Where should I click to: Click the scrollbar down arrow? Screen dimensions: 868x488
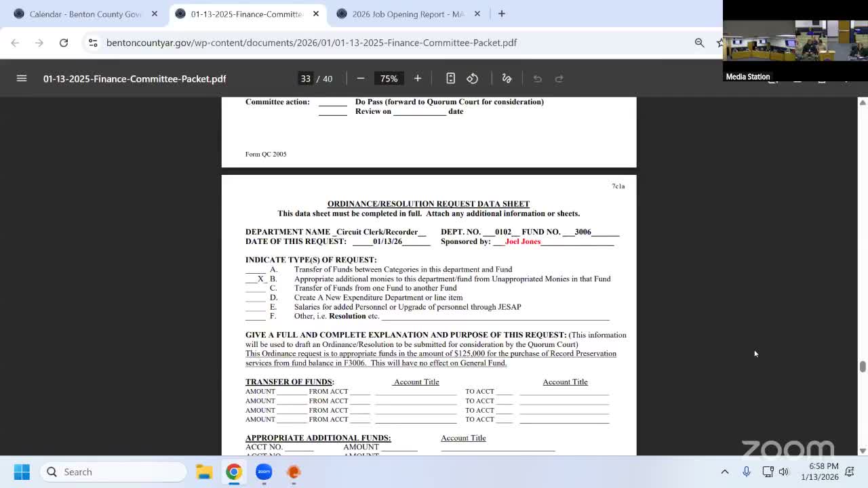coord(863,451)
